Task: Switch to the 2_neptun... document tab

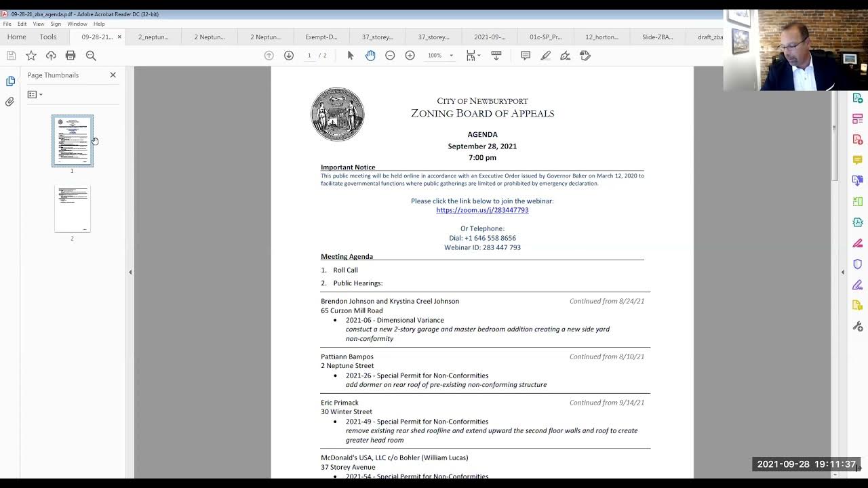Action: click(153, 37)
